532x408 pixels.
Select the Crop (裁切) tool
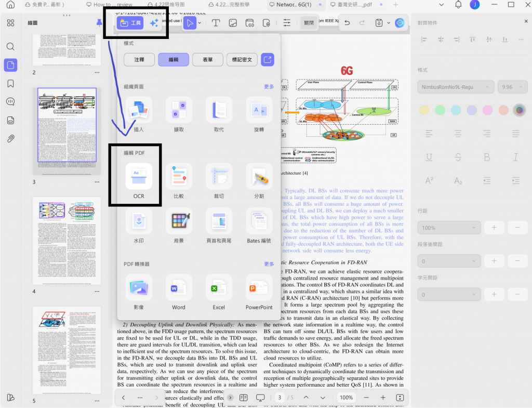[219, 177]
